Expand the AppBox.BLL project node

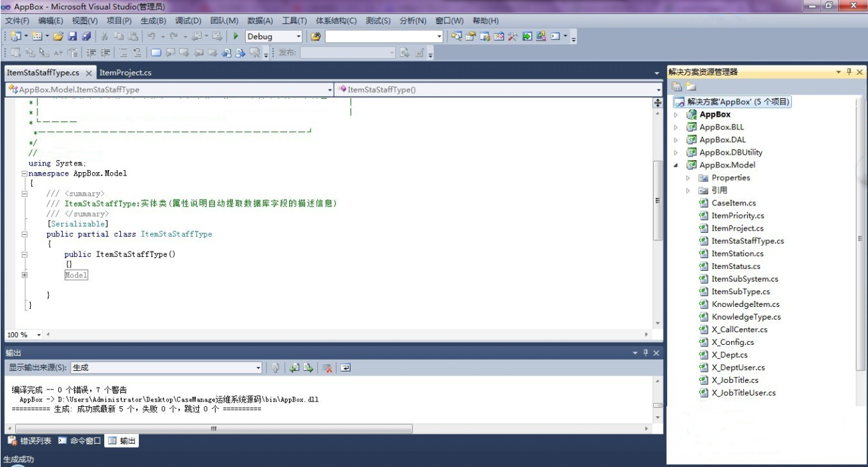click(676, 127)
